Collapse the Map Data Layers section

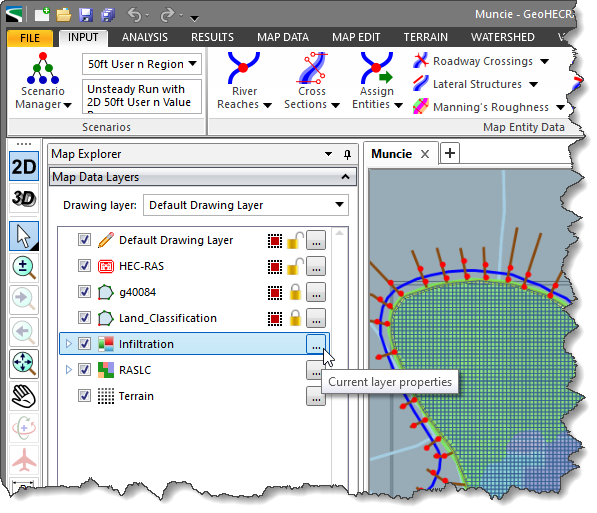click(345, 177)
